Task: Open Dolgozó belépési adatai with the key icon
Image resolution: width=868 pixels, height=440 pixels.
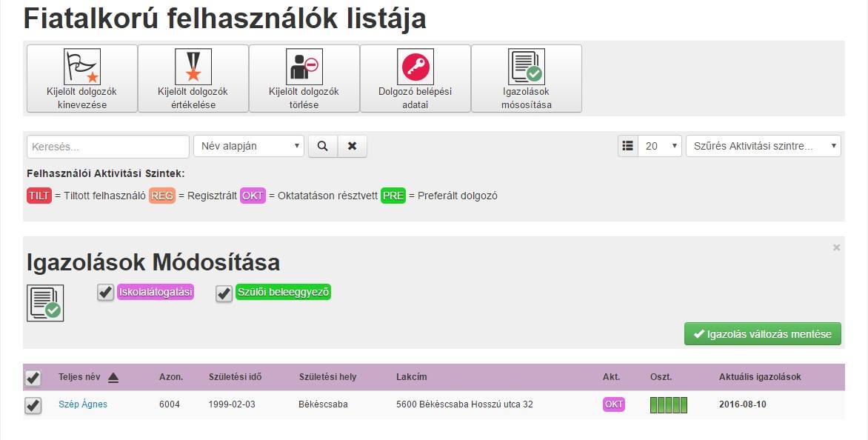Action: pyautogui.click(x=415, y=67)
